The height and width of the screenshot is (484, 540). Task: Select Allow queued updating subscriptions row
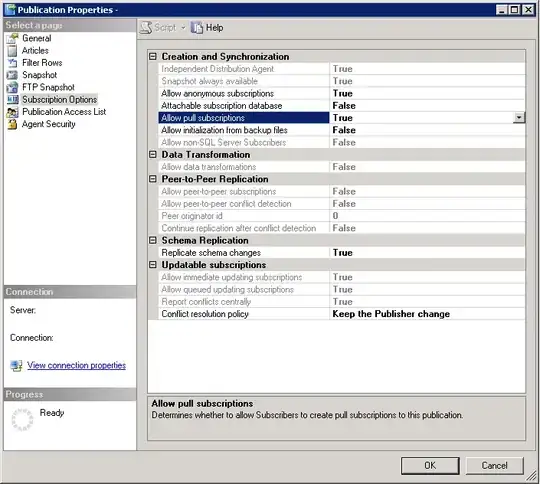click(342, 289)
